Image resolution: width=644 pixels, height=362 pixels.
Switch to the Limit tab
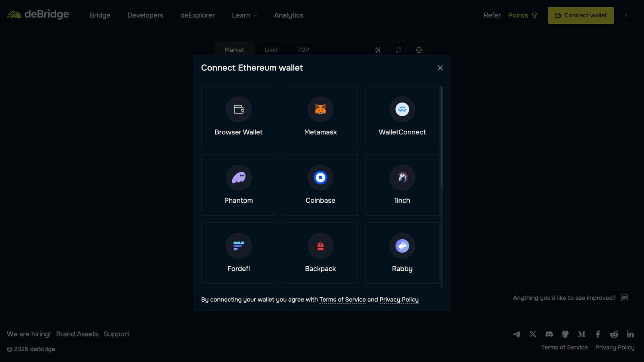(x=270, y=49)
